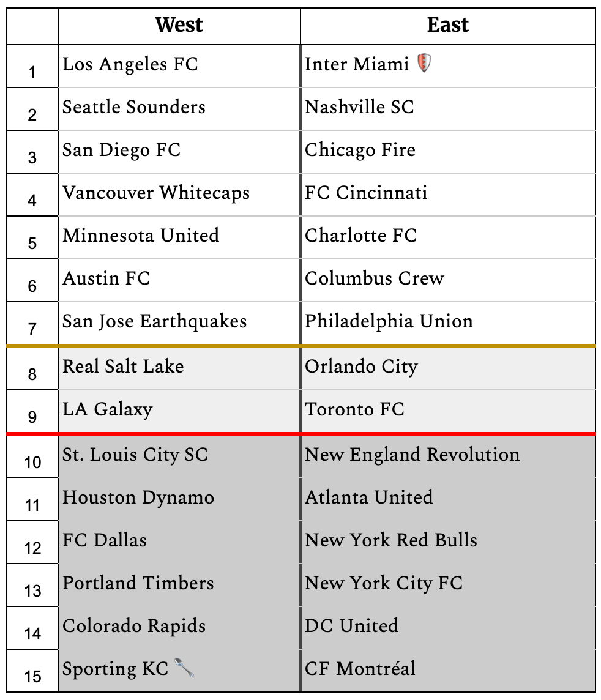Click the rank 8 row number
The width and height of the screenshot is (601, 700).
[32, 374]
